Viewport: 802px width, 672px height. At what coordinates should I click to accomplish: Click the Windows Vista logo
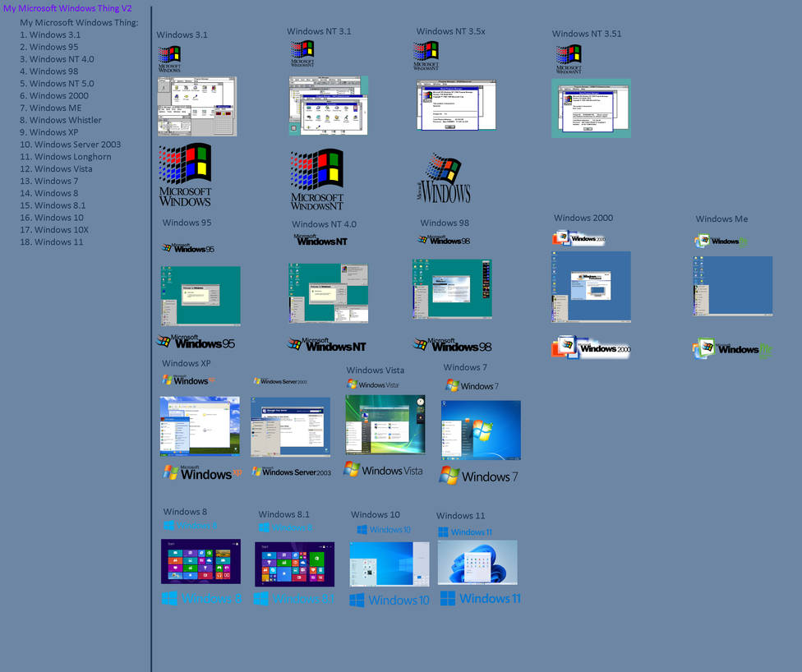383,471
